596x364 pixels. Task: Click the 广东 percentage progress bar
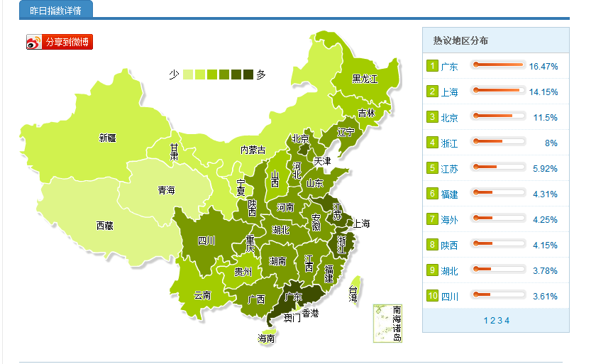[x=498, y=65]
